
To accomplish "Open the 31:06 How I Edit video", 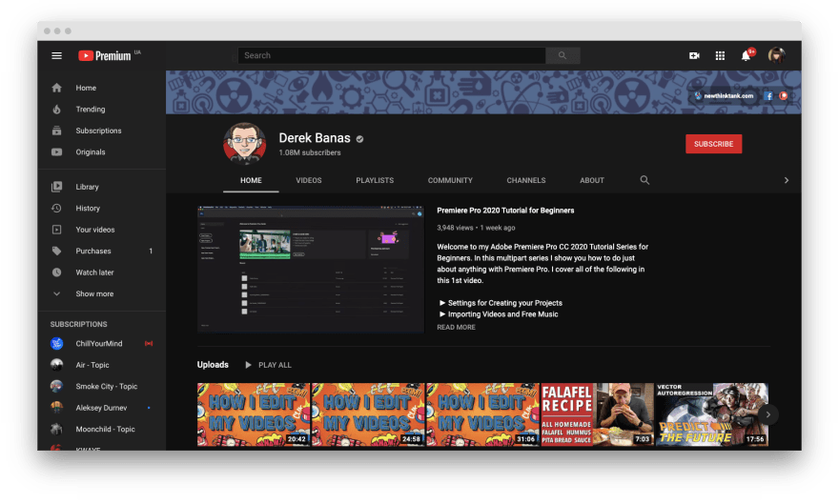I will click(x=482, y=414).
